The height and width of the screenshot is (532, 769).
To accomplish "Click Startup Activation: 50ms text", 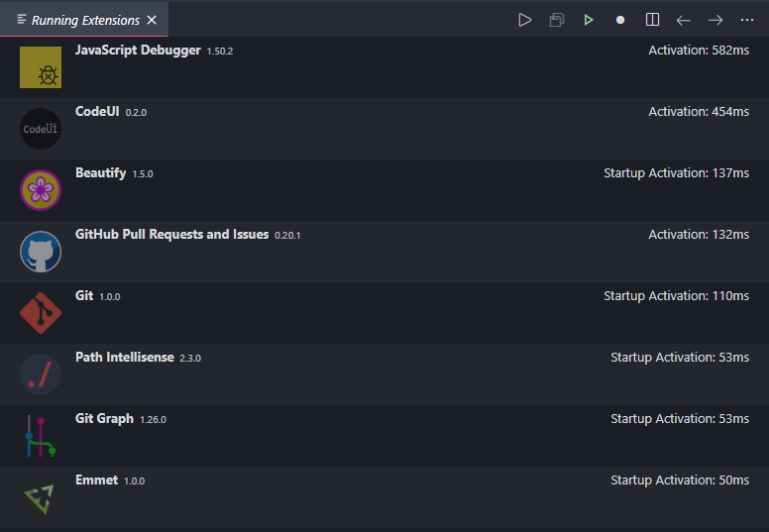I will click(680, 480).
